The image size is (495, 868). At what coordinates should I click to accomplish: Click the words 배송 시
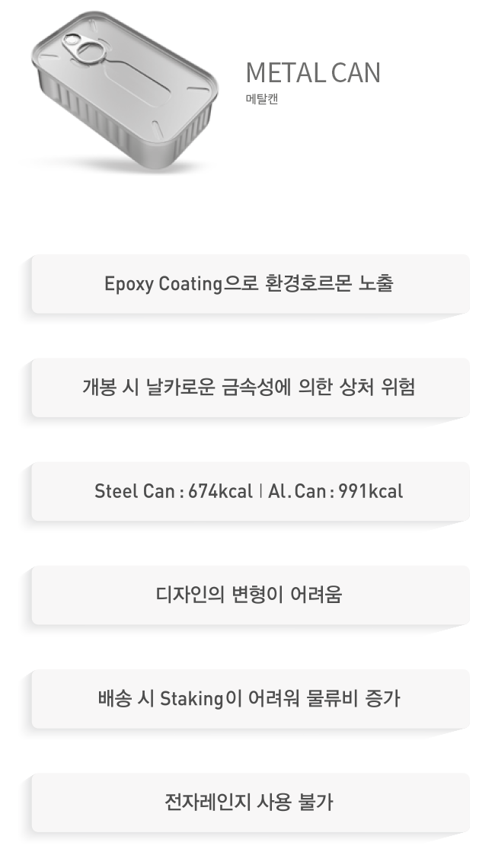pyautogui.click(x=126, y=698)
